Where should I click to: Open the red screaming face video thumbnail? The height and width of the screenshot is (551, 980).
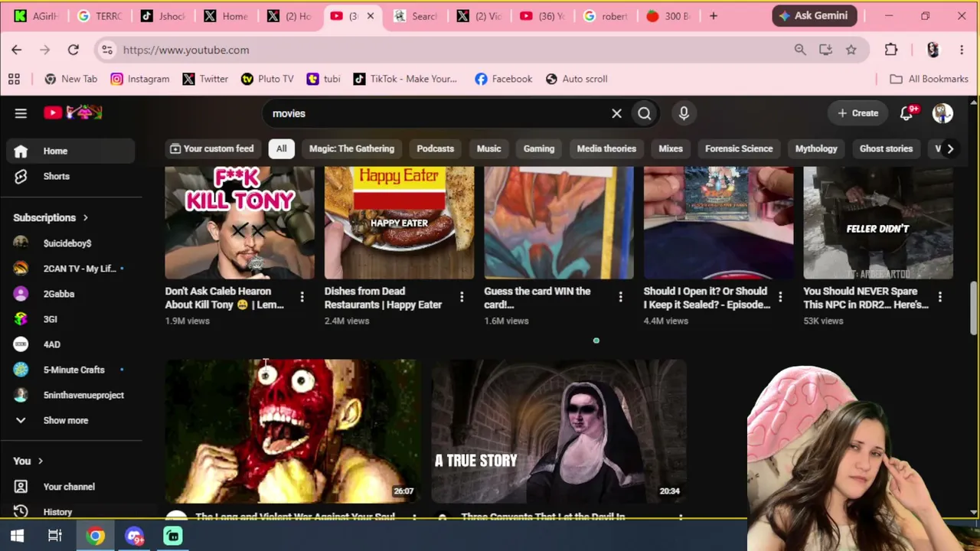292,431
